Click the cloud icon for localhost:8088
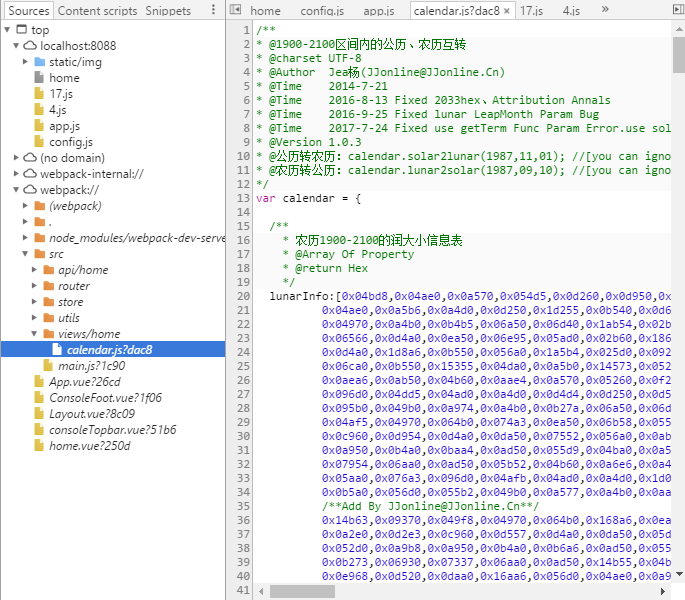Image resolution: width=685 pixels, height=600 pixels. tap(28, 46)
